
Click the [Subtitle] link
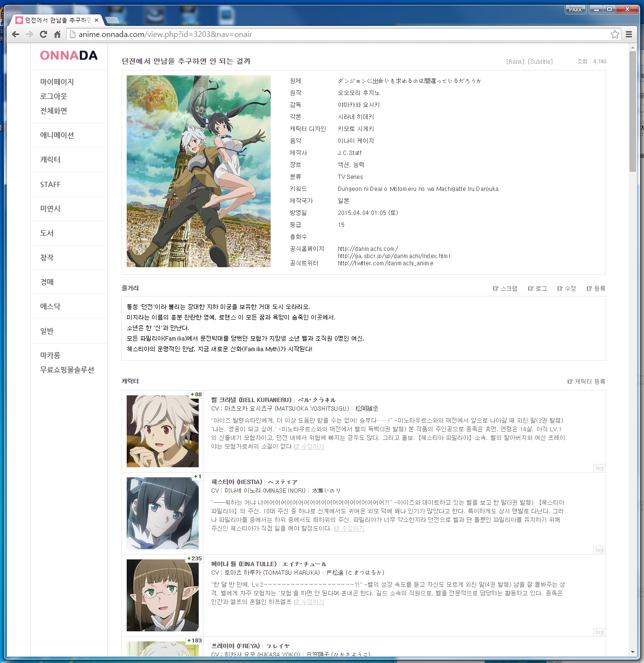(540, 62)
